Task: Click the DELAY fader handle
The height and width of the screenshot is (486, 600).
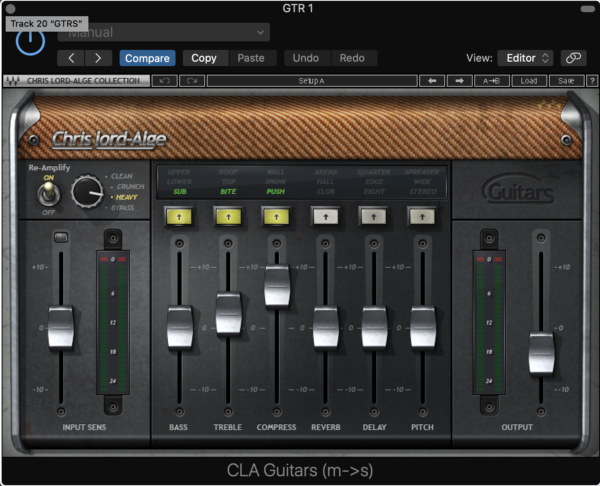Action: click(x=374, y=328)
